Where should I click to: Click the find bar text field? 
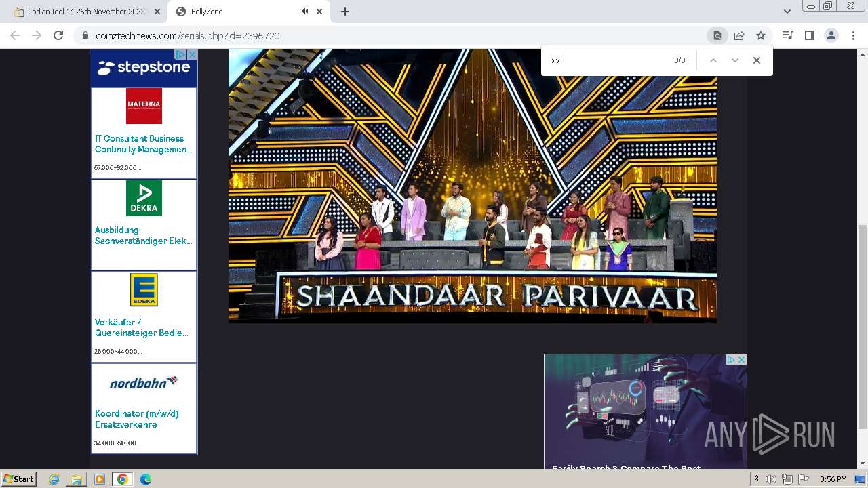coord(607,60)
